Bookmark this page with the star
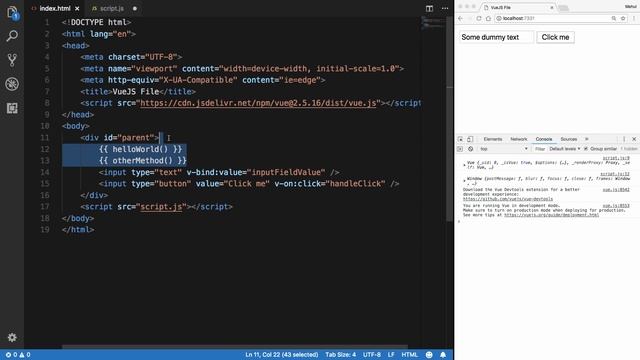The width and height of the screenshot is (640, 360). [623, 18]
